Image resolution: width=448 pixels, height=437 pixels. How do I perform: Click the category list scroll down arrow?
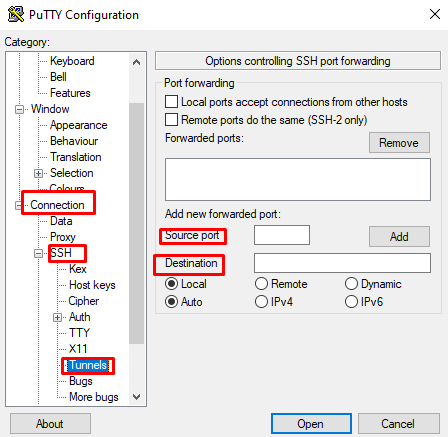pyautogui.click(x=136, y=397)
